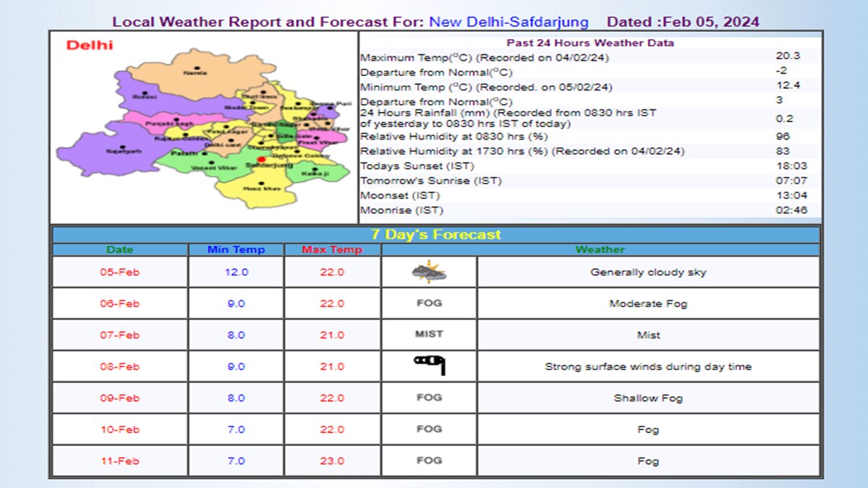This screenshot has height=488, width=868.
Task: Select the Weather column header
Action: [600, 249]
